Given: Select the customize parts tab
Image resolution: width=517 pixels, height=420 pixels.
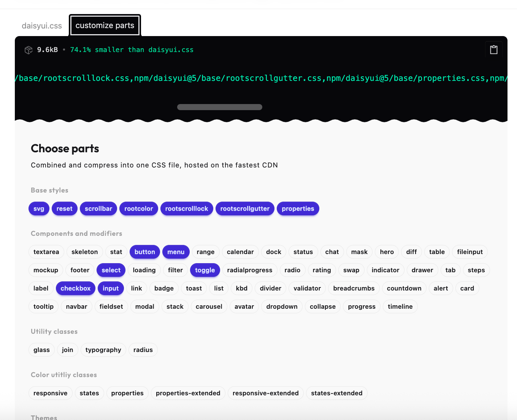Looking at the screenshot, I should 105,25.
